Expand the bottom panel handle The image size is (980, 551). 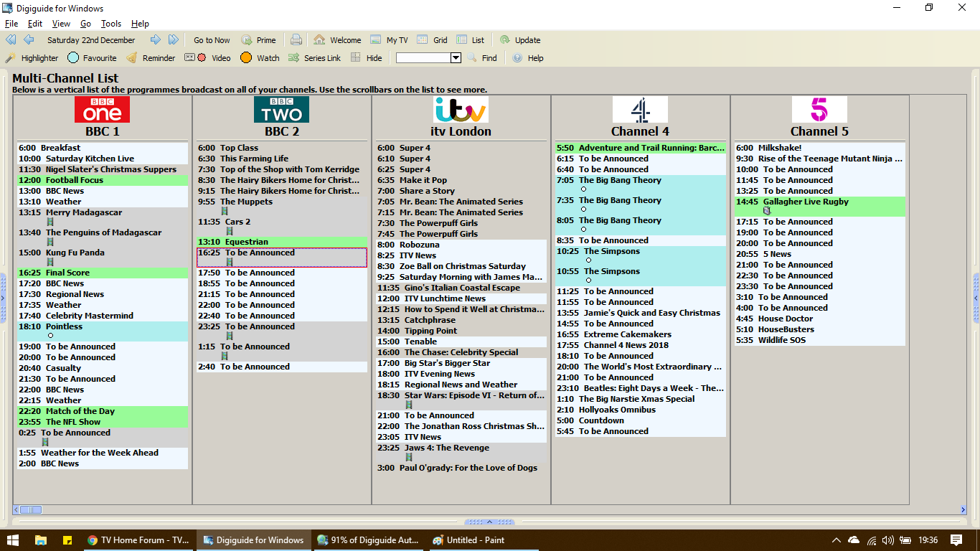tap(490, 522)
